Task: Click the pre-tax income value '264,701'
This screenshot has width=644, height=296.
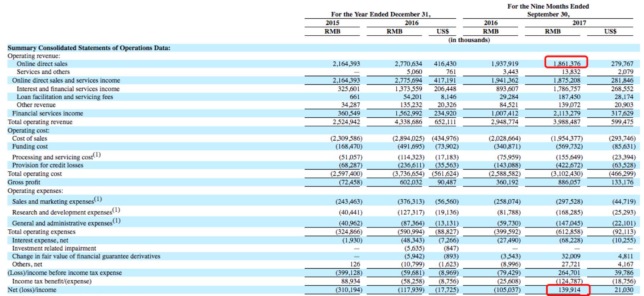Action: (x=569, y=273)
